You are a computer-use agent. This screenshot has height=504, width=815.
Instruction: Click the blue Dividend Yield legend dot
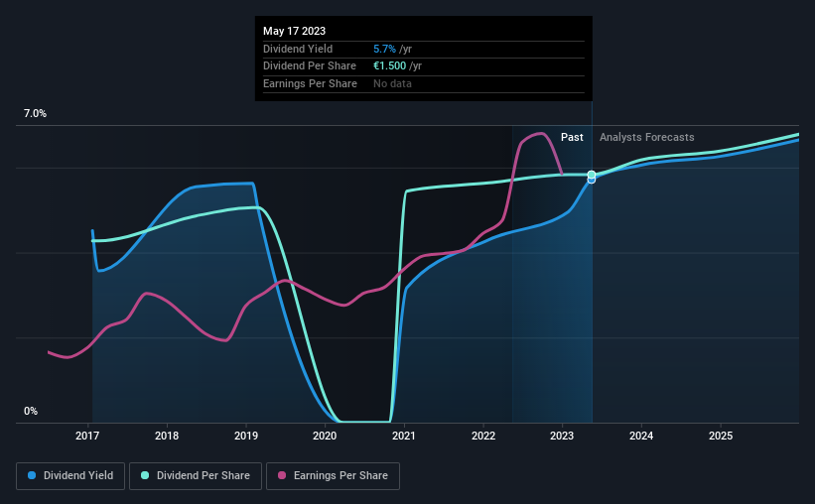pyautogui.click(x=32, y=475)
